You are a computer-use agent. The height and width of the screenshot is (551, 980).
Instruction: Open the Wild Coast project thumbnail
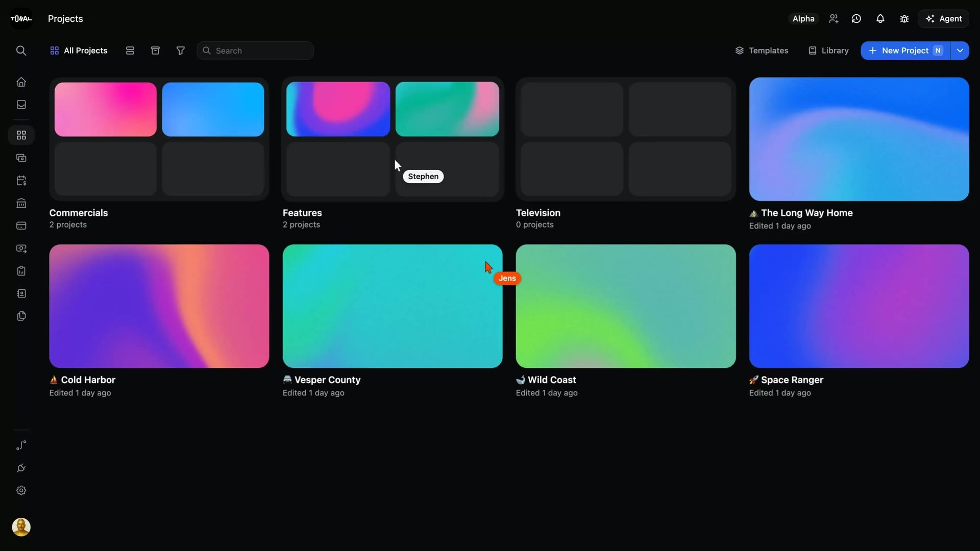[626, 306]
